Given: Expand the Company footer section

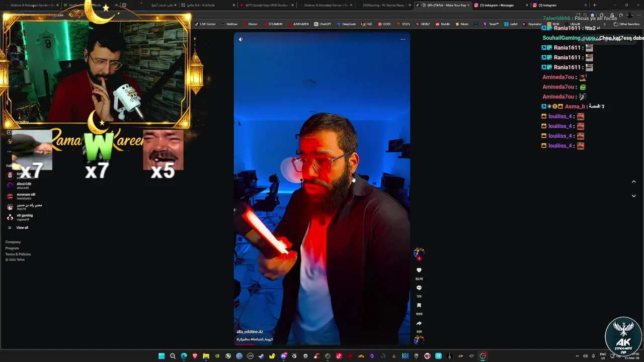Looking at the screenshot, I should click(13, 242).
